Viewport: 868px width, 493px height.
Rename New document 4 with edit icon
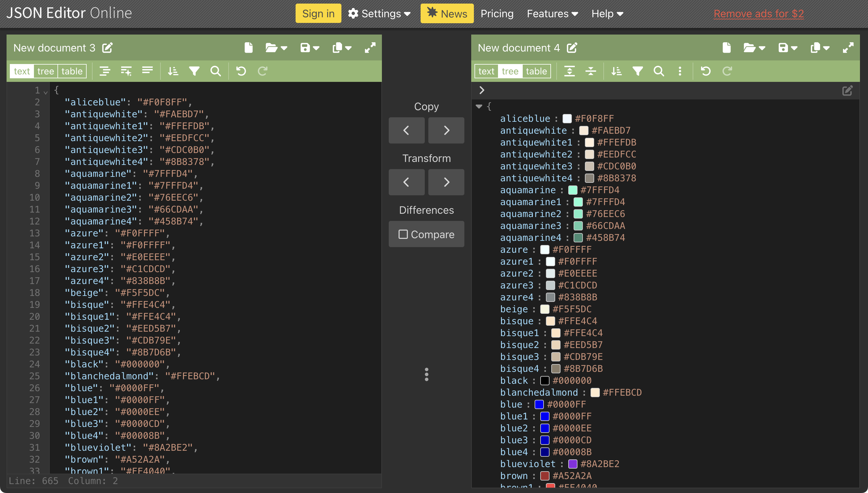pyautogui.click(x=572, y=48)
